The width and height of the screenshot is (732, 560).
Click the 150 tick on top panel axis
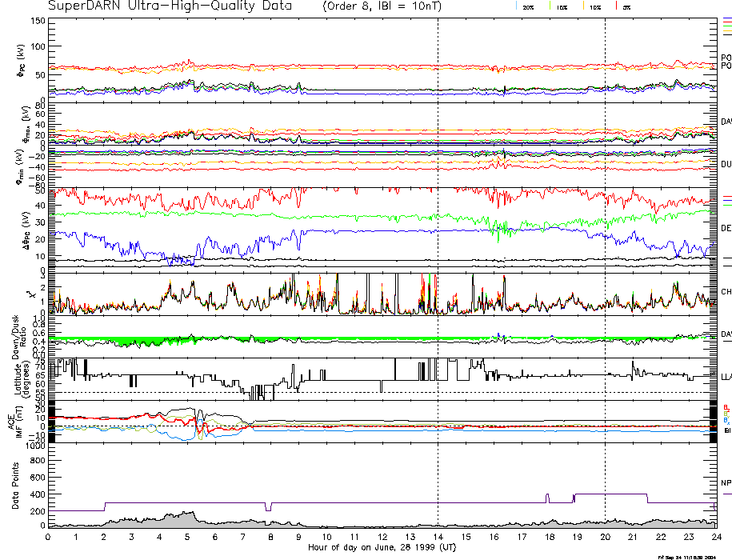tap(37, 20)
